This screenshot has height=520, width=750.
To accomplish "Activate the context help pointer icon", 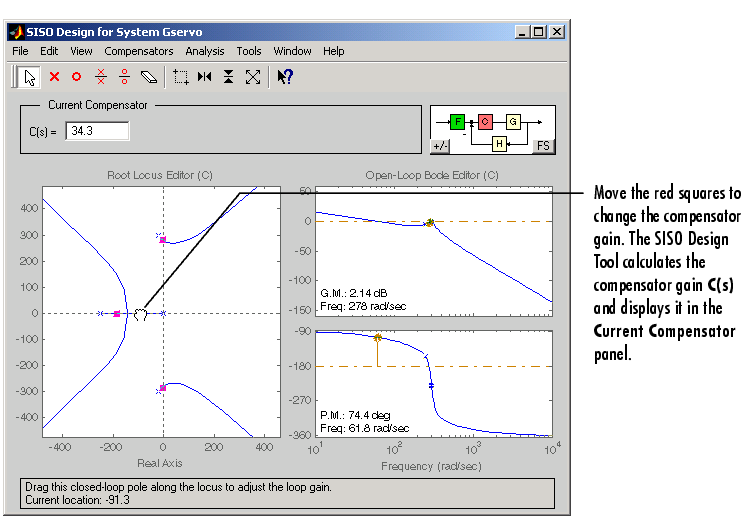I will pos(284,76).
